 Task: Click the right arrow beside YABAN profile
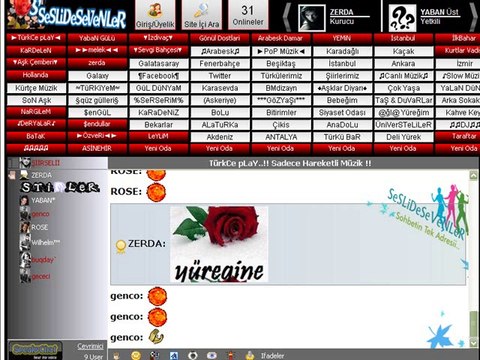[x=474, y=17]
